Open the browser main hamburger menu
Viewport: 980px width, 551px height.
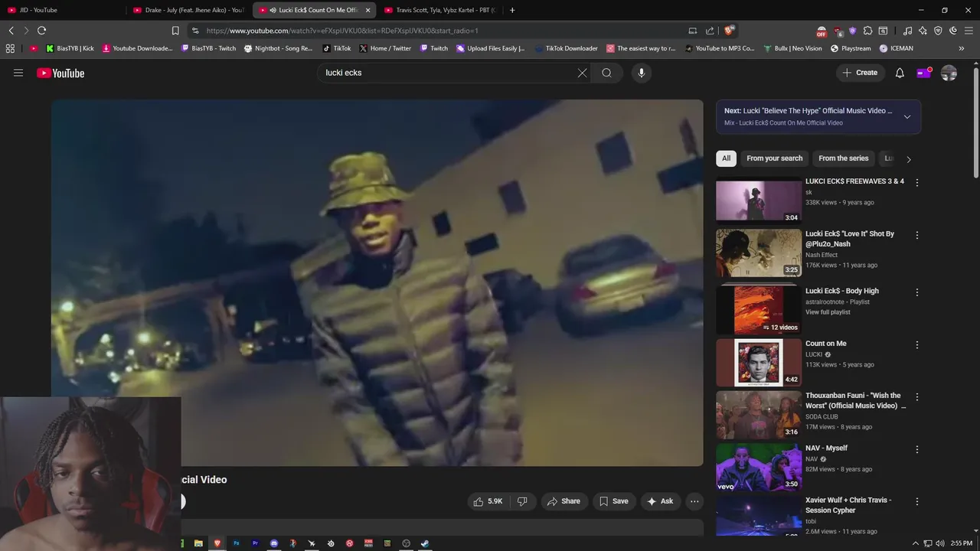click(968, 31)
